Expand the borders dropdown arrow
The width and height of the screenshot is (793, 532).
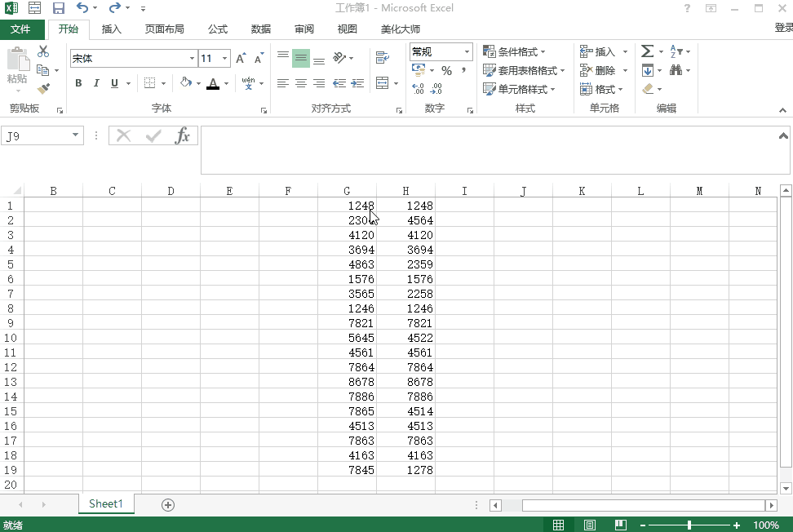(x=163, y=83)
